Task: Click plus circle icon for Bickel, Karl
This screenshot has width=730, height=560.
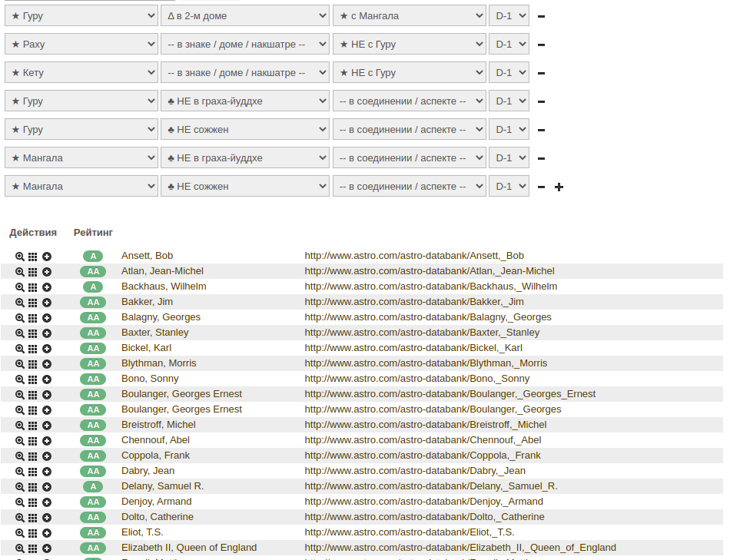Action: [x=47, y=349]
